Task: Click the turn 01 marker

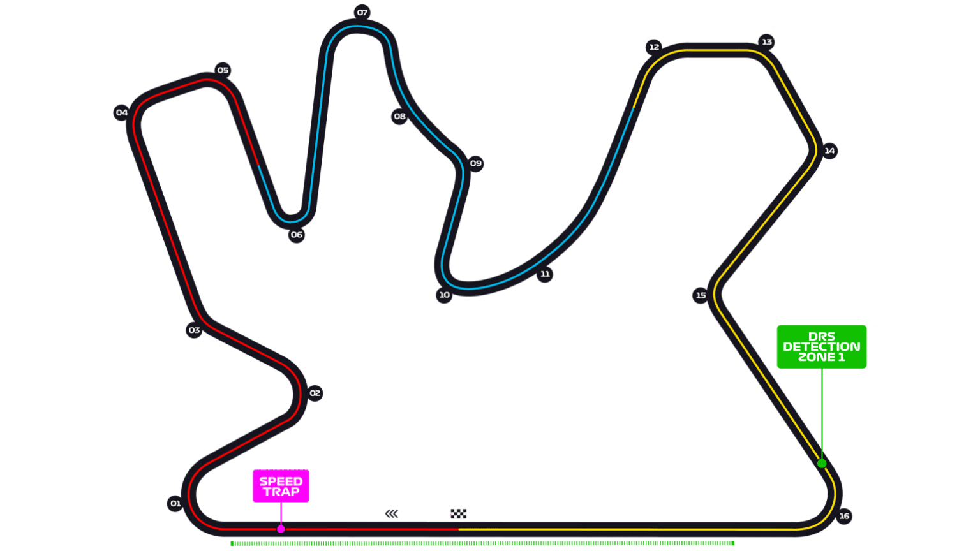Action: click(175, 504)
